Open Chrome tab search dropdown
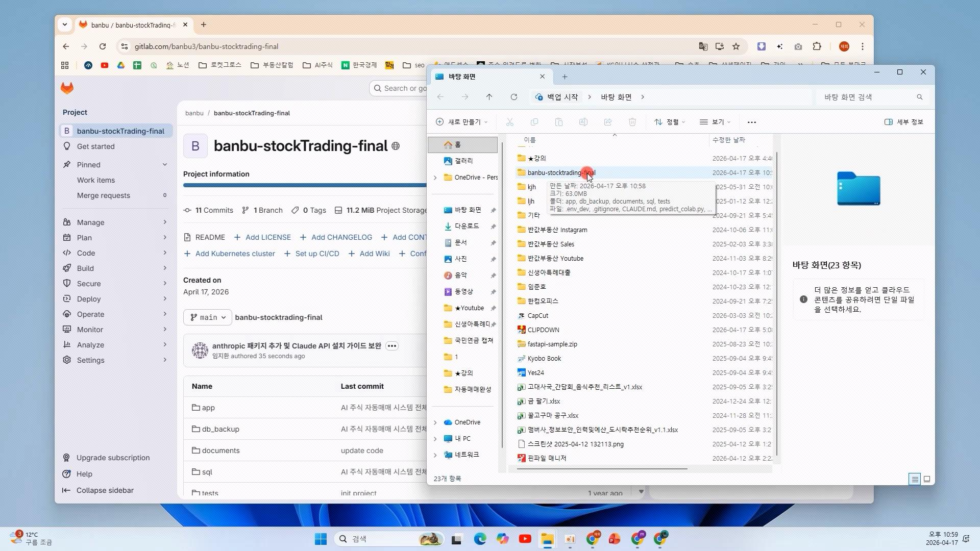980x551 pixels. [64, 24]
